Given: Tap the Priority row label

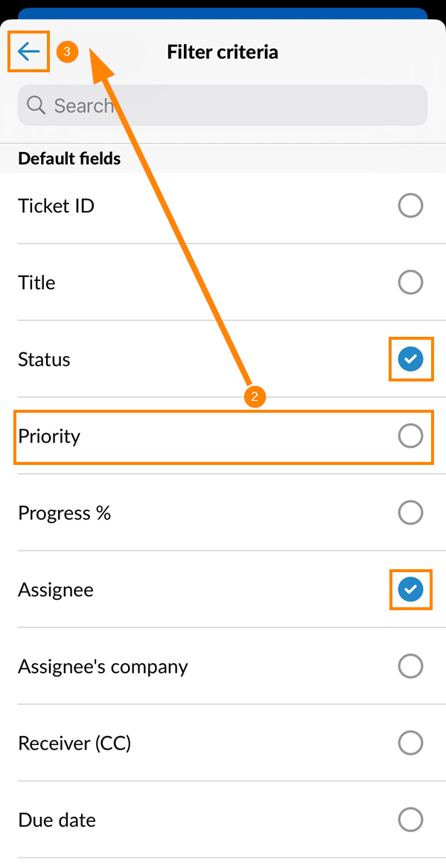Looking at the screenshot, I should [x=49, y=437].
